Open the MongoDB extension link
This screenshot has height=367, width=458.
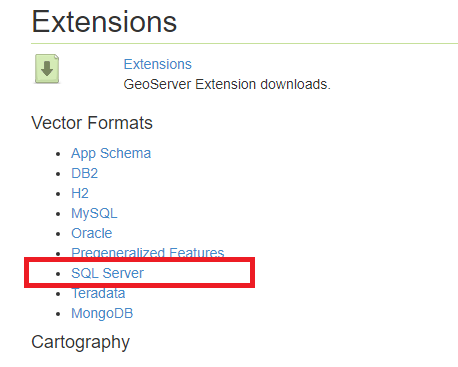click(102, 313)
